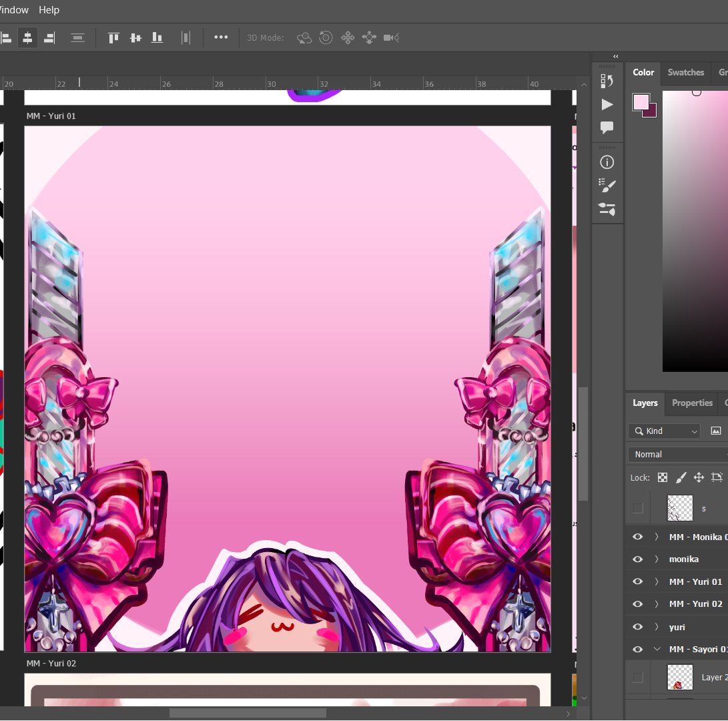Viewport: 728px width, 721px height.
Task: Open the sliders-with-brush panel icon in dock
Action: (607, 209)
